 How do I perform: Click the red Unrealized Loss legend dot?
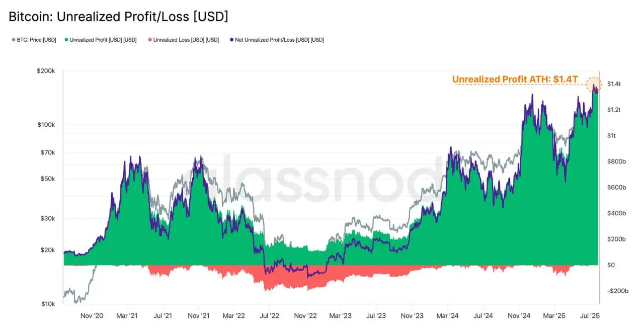149,40
